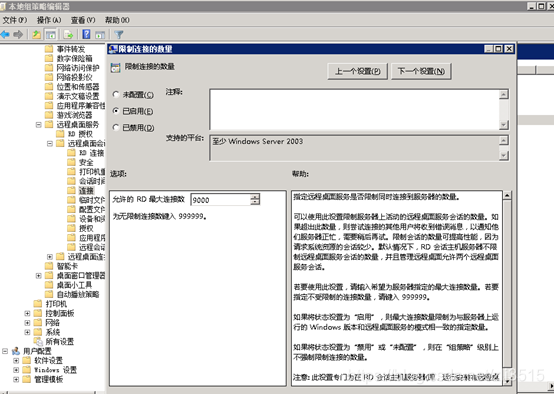Open 操作(A) menu
This screenshot has width=554, height=394.
[49, 20]
